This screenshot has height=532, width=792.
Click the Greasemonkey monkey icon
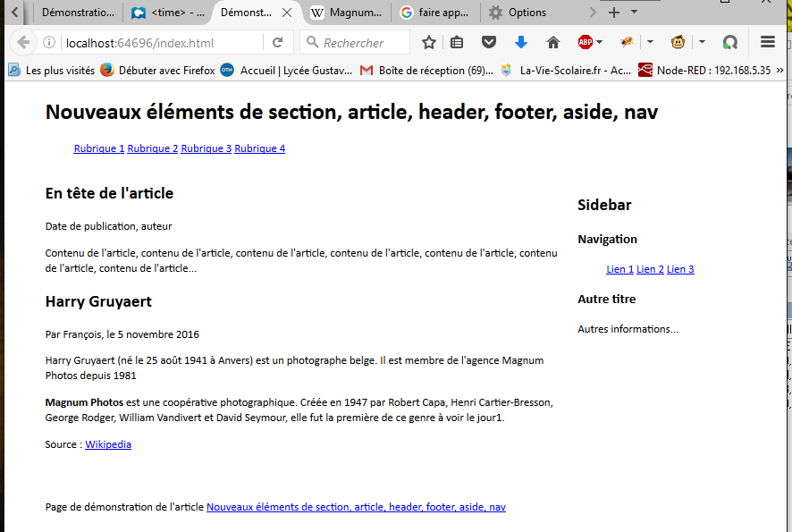[678, 42]
